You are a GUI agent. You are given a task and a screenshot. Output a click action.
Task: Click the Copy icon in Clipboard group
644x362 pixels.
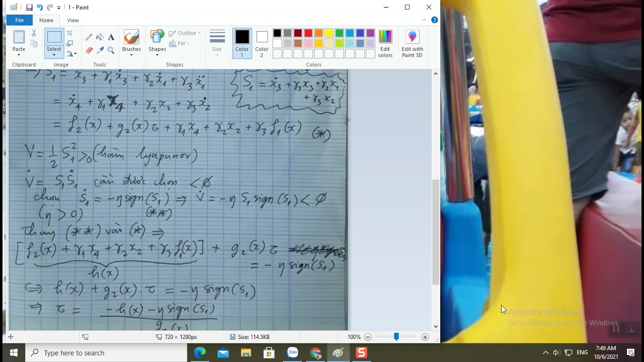pos(34,44)
